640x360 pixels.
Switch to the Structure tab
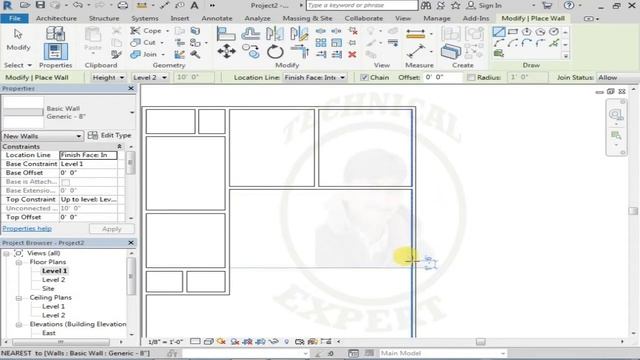click(104, 18)
